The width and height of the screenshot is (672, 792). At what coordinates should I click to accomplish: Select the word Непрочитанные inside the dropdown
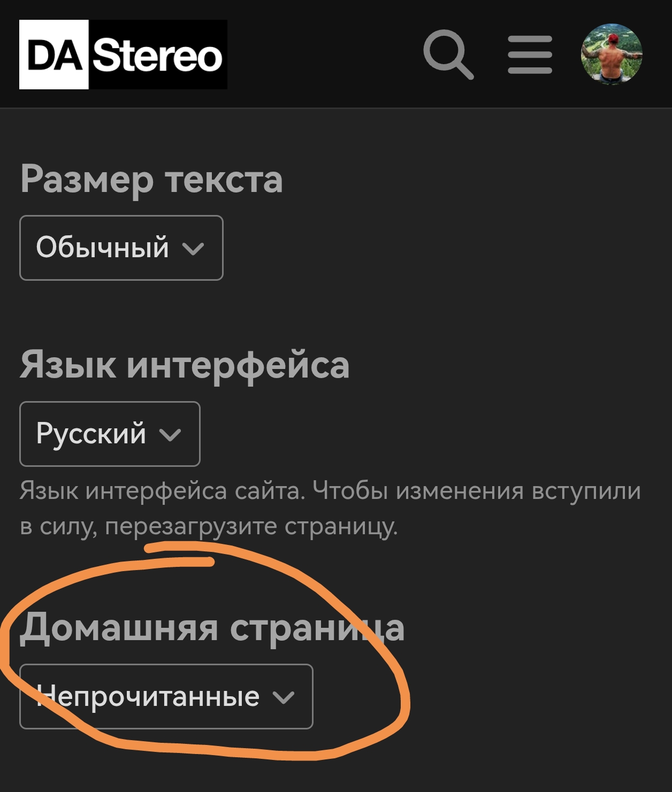tap(148, 696)
